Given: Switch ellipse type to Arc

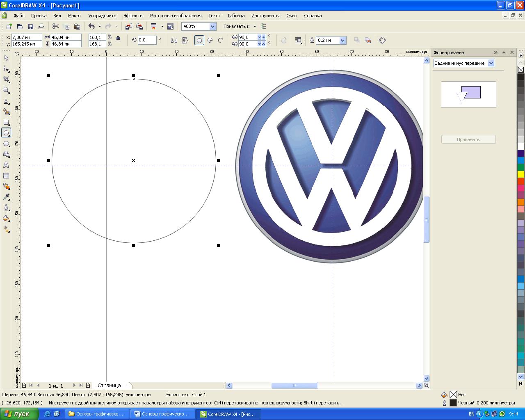Looking at the screenshot, I should (221, 40).
